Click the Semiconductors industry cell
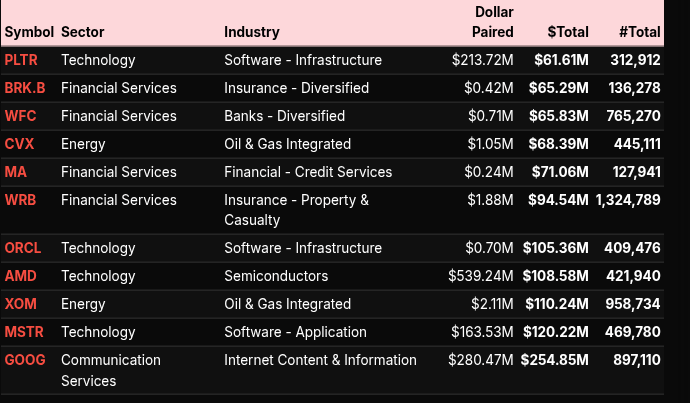The height and width of the screenshot is (403, 690). point(276,276)
